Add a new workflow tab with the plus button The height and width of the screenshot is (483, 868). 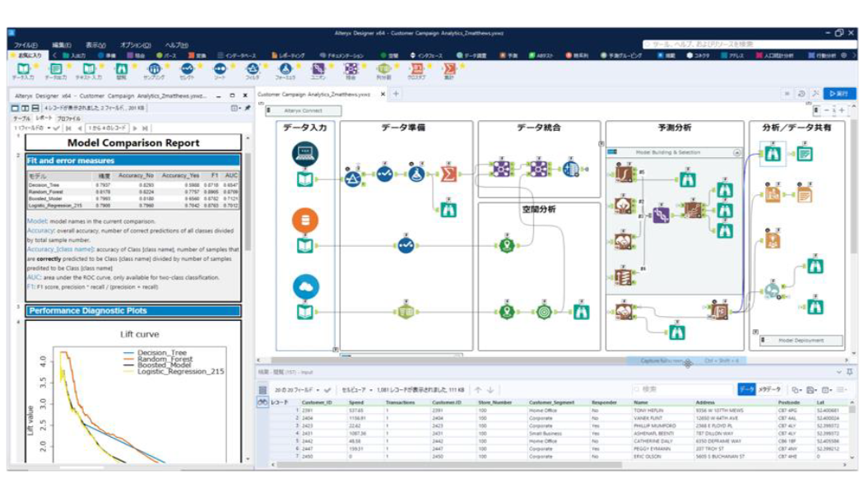click(396, 94)
